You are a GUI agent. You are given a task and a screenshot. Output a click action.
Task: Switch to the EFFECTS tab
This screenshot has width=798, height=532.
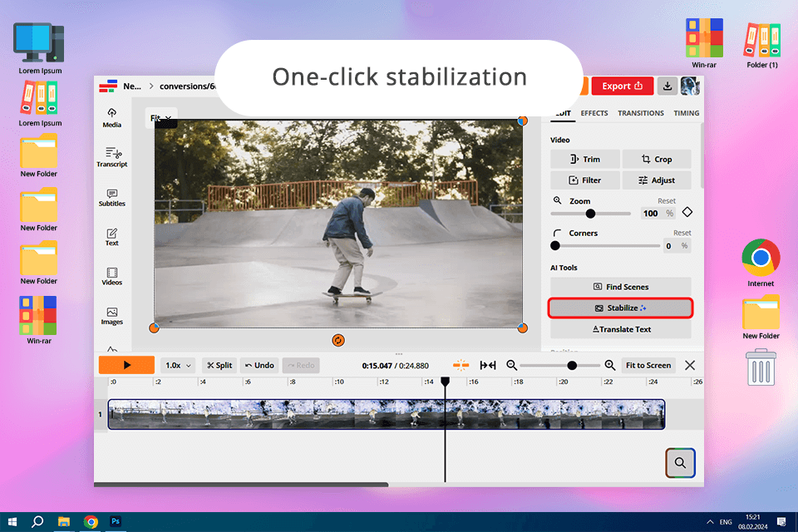(594, 113)
